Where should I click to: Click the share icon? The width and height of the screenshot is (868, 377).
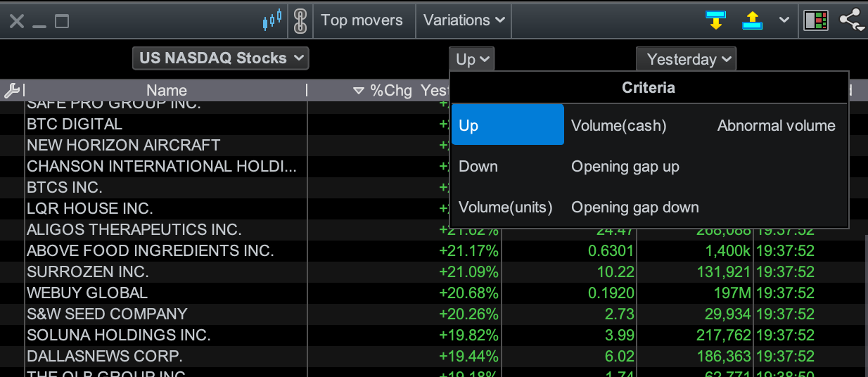pyautogui.click(x=852, y=20)
